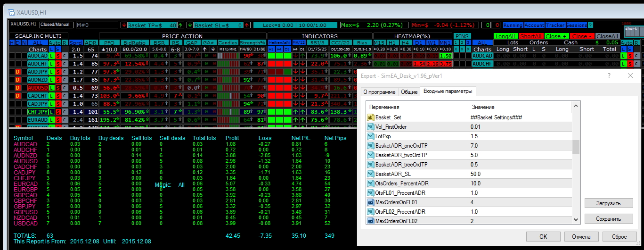Screen dimensions: 644x250
Task: Click the M#0 magic number field
Action: [x=97, y=25]
